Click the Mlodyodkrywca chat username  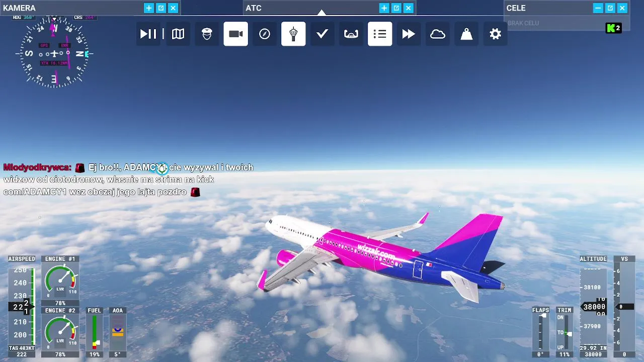click(x=37, y=167)
